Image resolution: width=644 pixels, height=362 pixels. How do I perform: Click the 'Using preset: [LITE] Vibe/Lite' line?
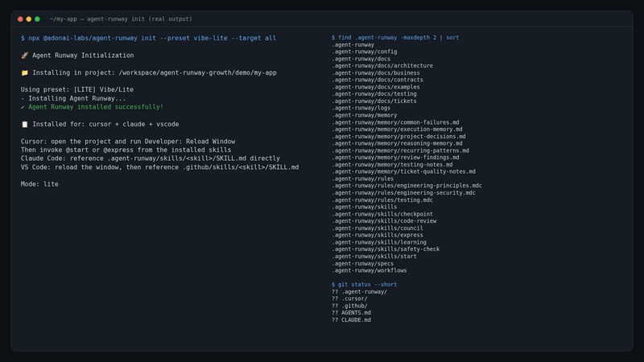77,89
